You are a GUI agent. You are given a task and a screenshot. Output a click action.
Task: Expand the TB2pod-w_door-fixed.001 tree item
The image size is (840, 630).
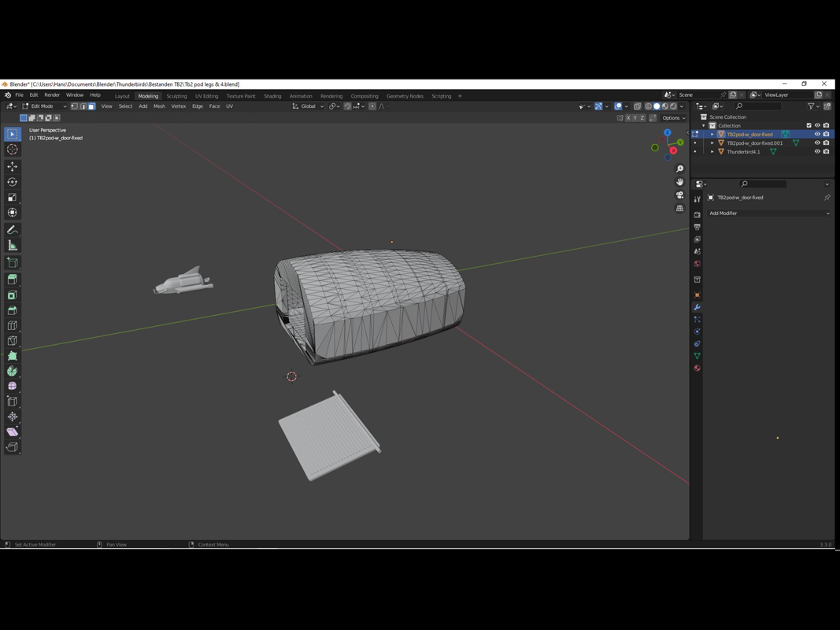pos(712,143)
